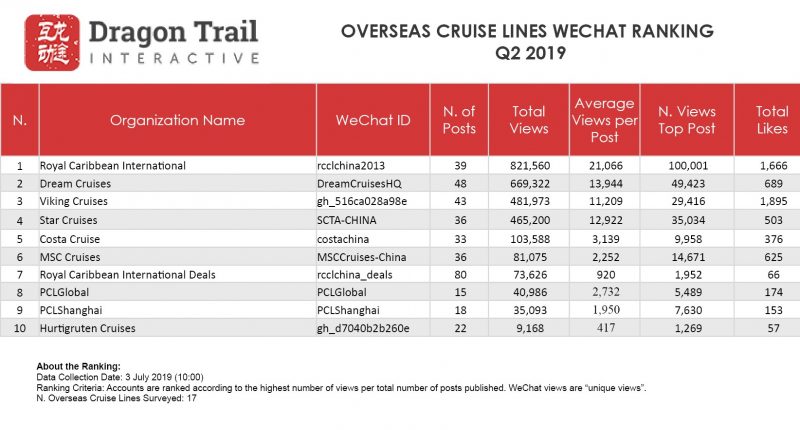Click the MSCCruises-China ID cell
This screenshot has width=800, height=430.
tap(373, 257)
